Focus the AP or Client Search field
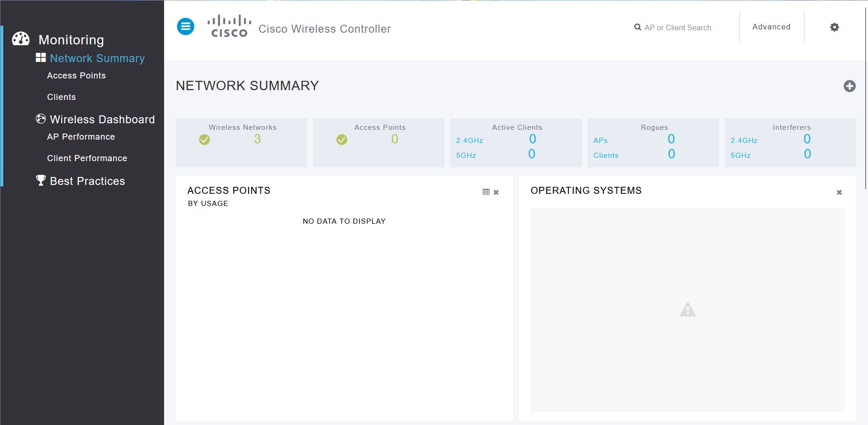 [678, 28]
